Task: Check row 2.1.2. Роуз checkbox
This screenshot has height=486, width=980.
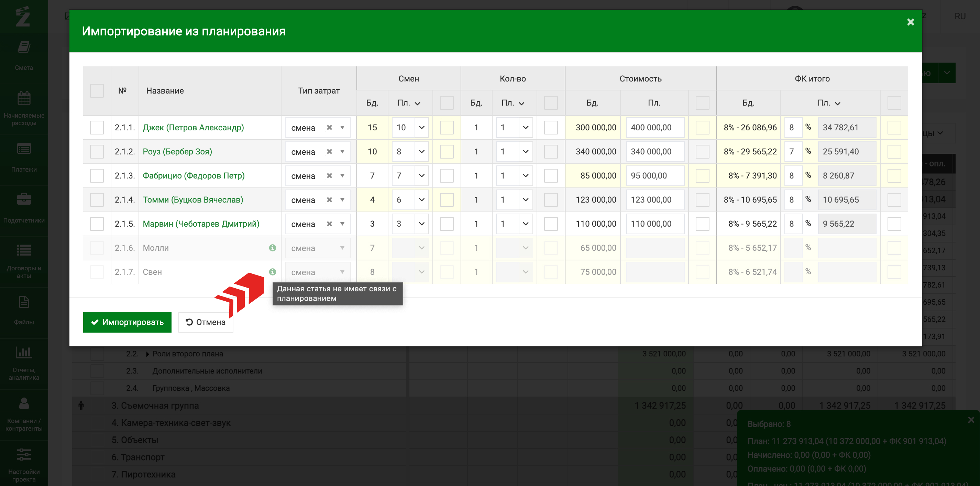Action: click(97, 151)
